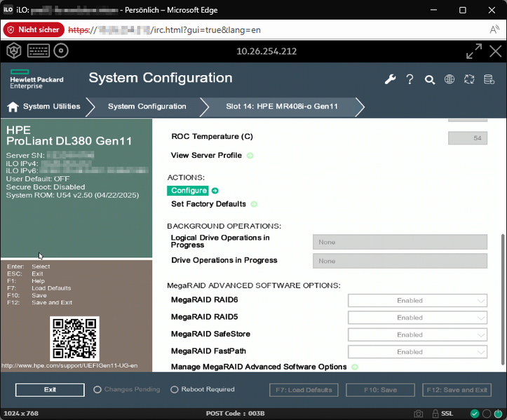507x420 pixels.
Task: Click the green checkmark health status icon
Action: coord(474,414)
